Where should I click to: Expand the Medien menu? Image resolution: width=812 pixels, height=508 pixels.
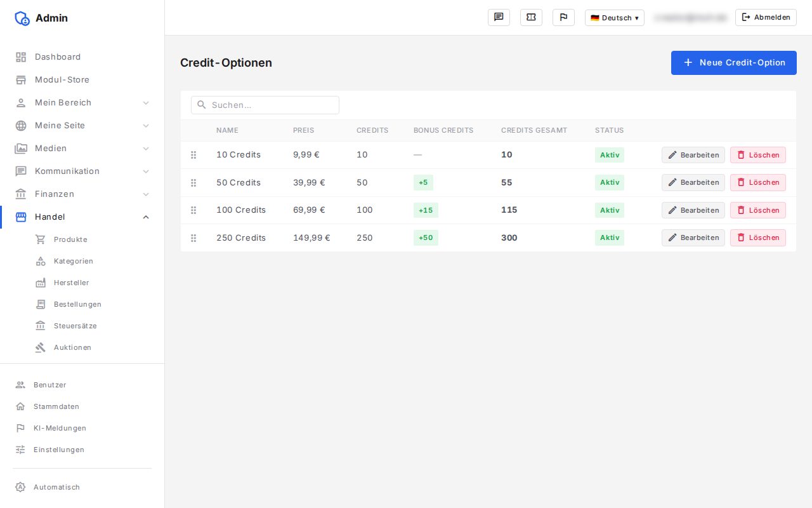tap(82, 149)
